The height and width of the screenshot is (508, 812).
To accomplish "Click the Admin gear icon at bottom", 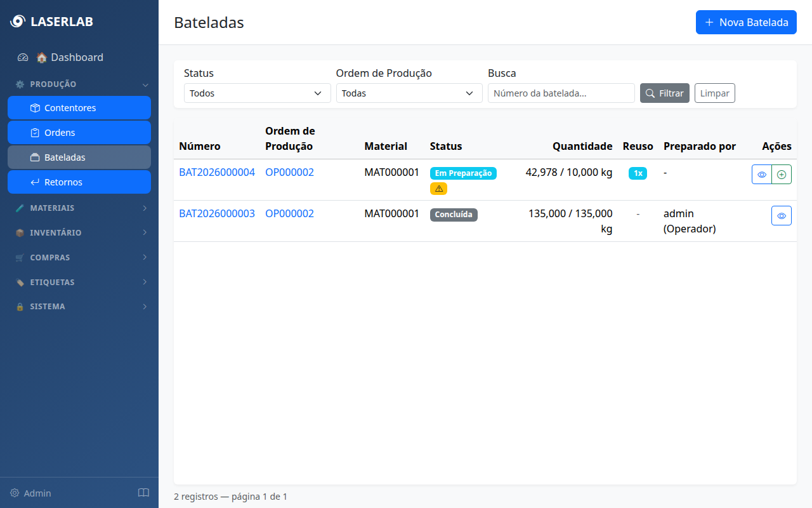I will pyautogui.click(x=14, y=493).
